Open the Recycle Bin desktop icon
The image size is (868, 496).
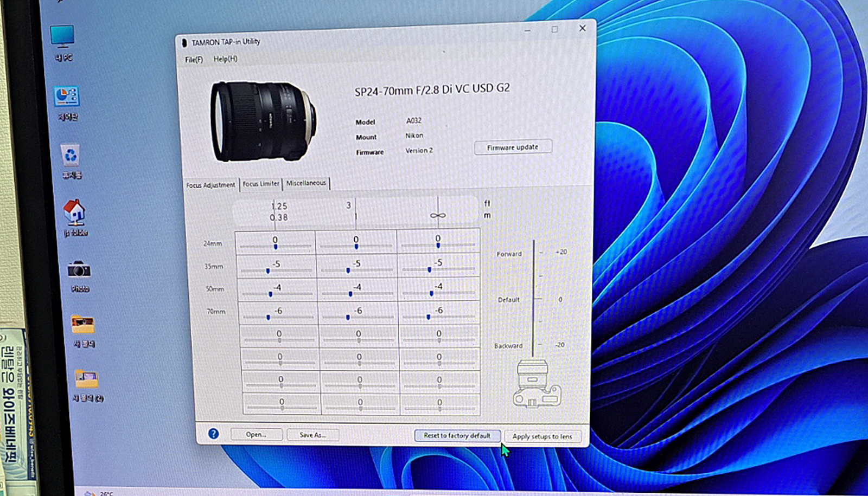point(71,161)
